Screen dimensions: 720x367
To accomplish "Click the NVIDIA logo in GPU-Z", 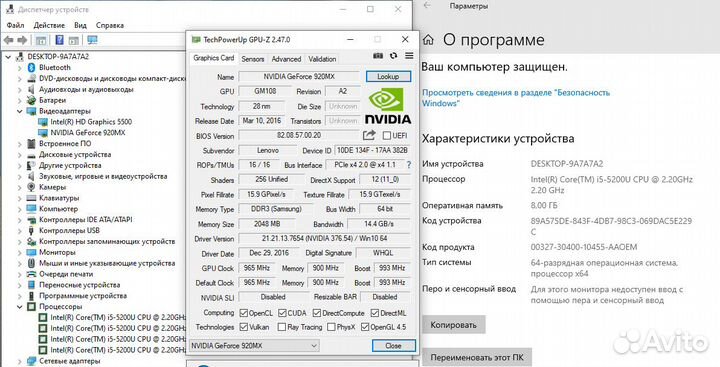I will (x=388, y=106).
